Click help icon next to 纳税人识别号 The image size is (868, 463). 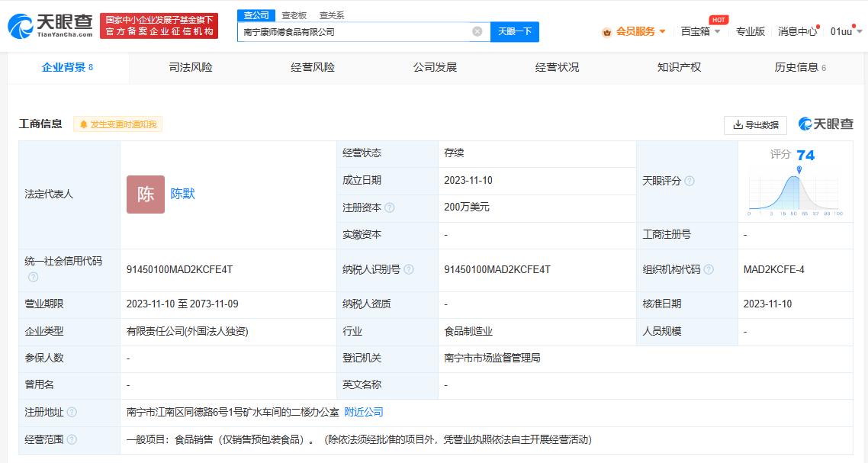click(409, 269)
